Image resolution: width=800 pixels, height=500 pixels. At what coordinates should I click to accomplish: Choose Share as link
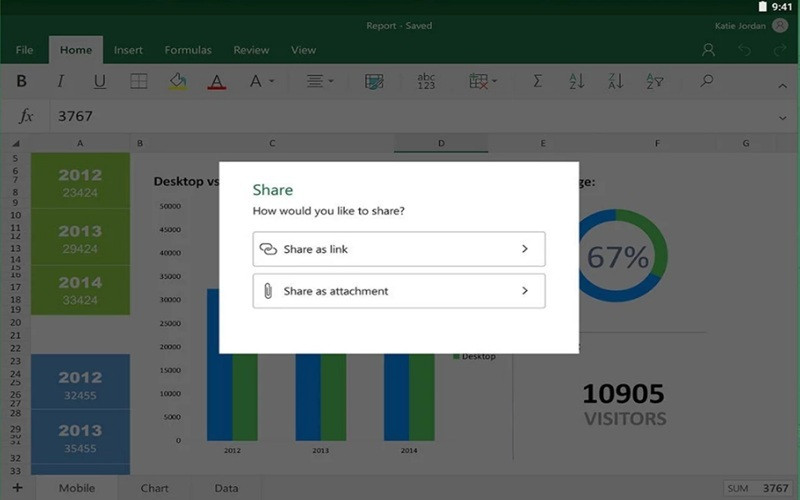click(398, 249)
